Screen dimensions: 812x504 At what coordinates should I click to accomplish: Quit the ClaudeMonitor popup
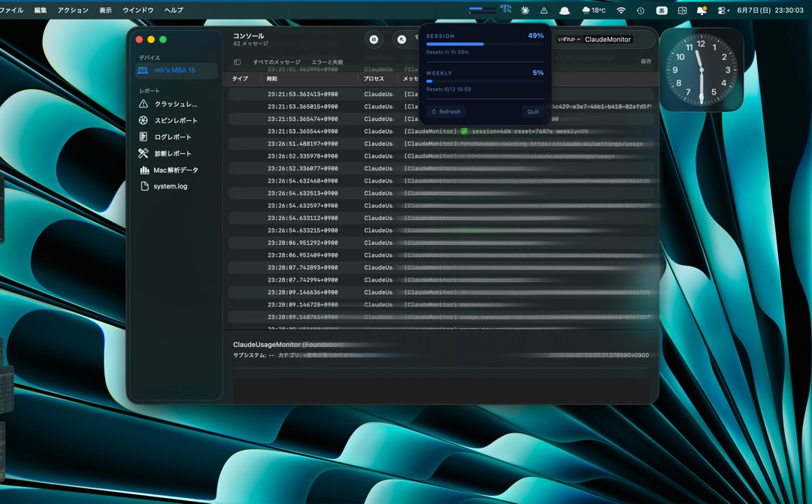[533, 112]
